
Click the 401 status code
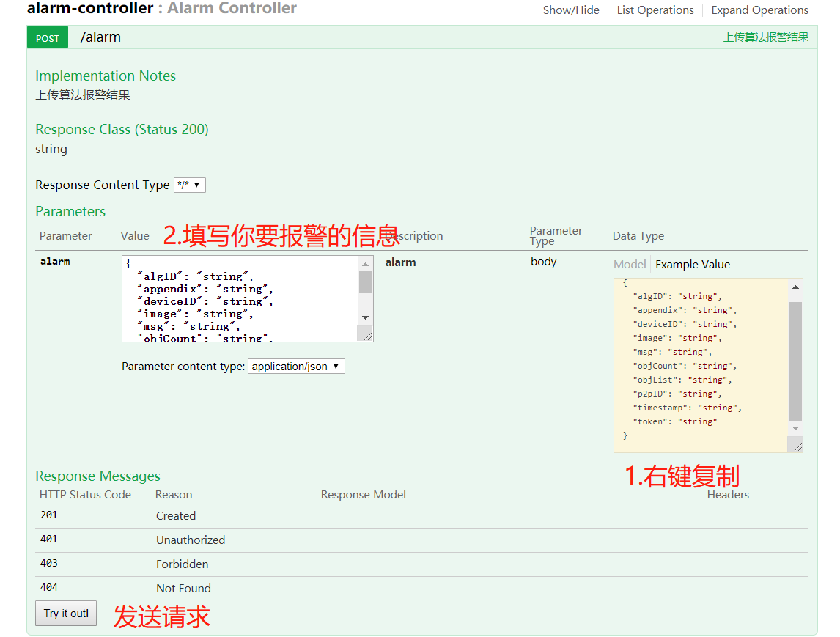[49, 539]
